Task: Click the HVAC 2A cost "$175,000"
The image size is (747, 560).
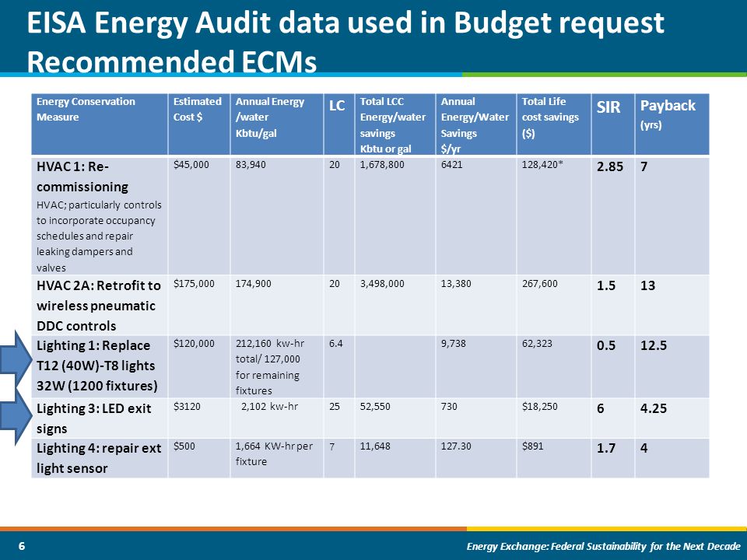Action: pyautogui.click(x=194, y=284)
